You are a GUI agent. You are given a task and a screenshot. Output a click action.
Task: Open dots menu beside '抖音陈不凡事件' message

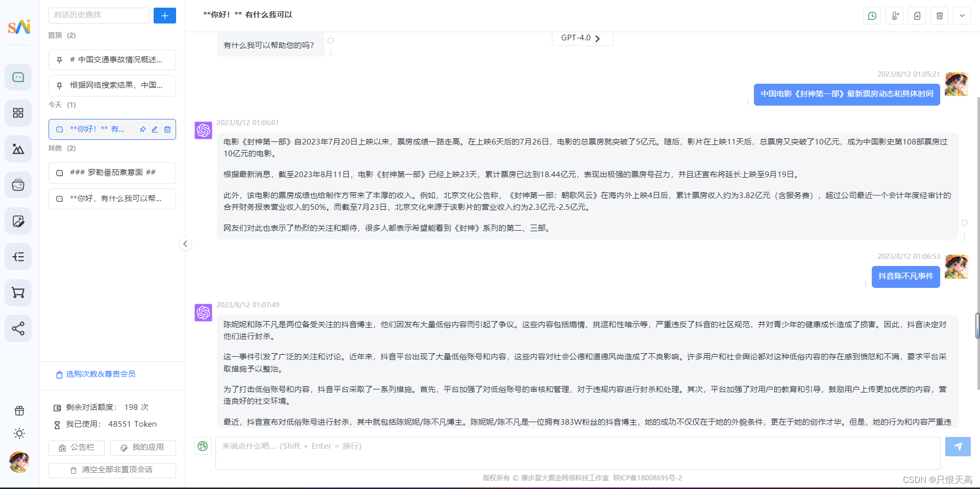pos(866,284)
